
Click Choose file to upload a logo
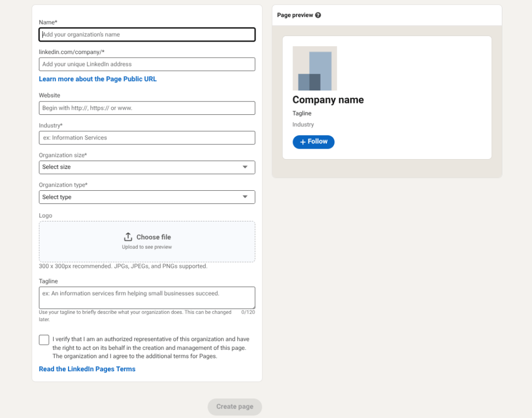pyautogui.click(x=152, y=236)
